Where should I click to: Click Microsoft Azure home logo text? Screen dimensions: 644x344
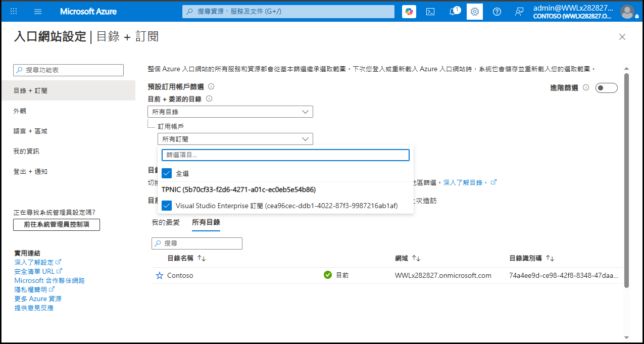coord(88,11)
